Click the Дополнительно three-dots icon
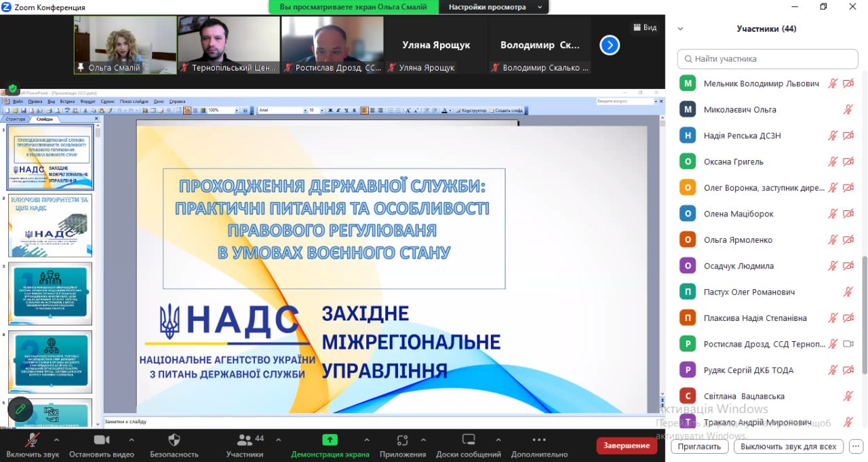 pos(539,440)
